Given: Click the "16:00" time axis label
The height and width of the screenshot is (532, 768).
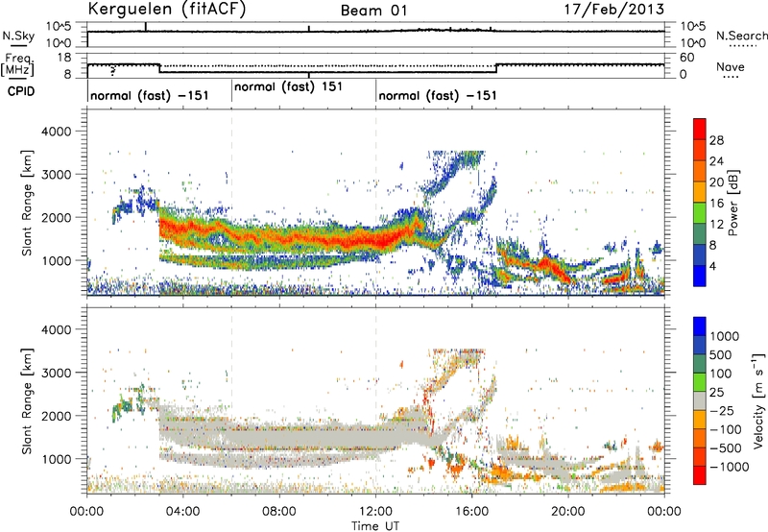Looking at the screenshot, I should tap(471, 512).
